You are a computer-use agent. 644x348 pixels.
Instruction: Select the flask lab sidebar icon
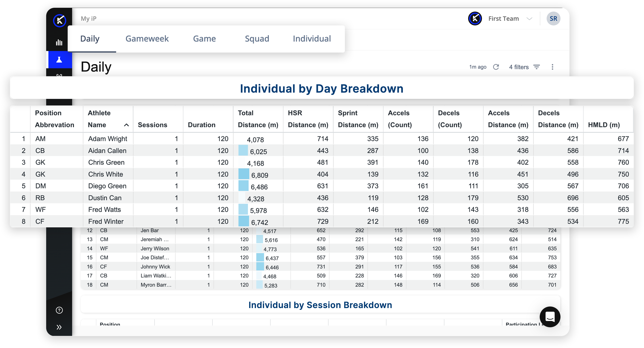click(x=59, y=60)
